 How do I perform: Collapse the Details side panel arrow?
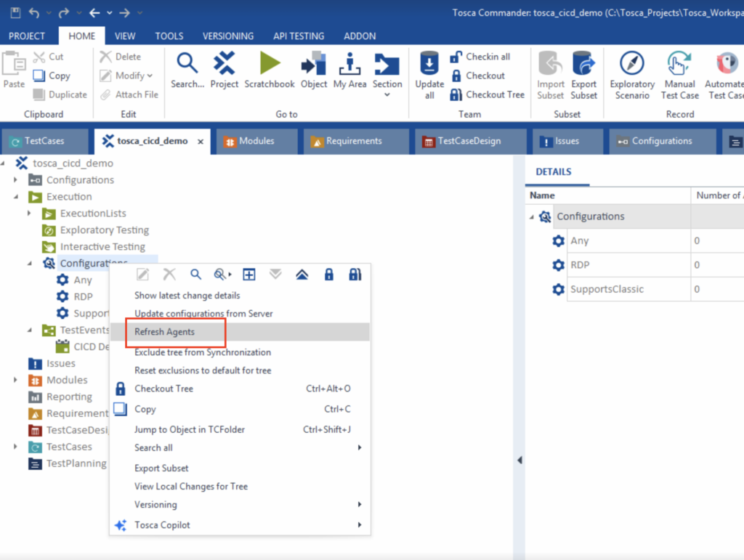coord(519,460)
